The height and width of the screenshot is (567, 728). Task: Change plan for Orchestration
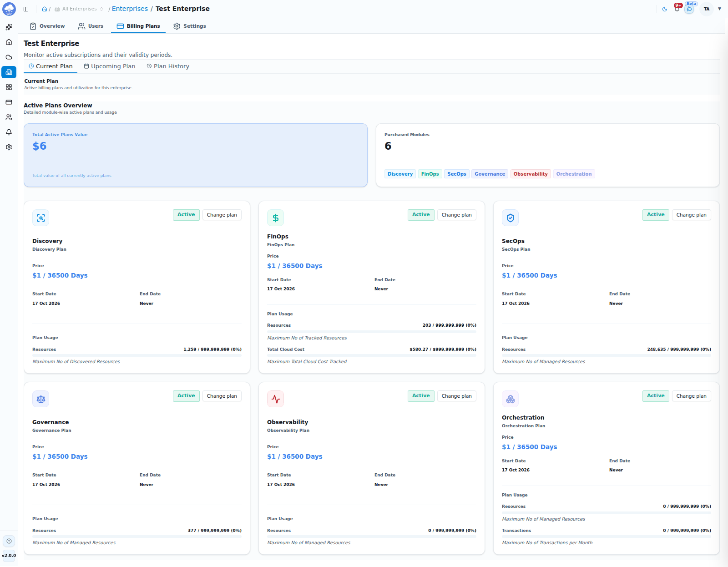click(692, 396)
